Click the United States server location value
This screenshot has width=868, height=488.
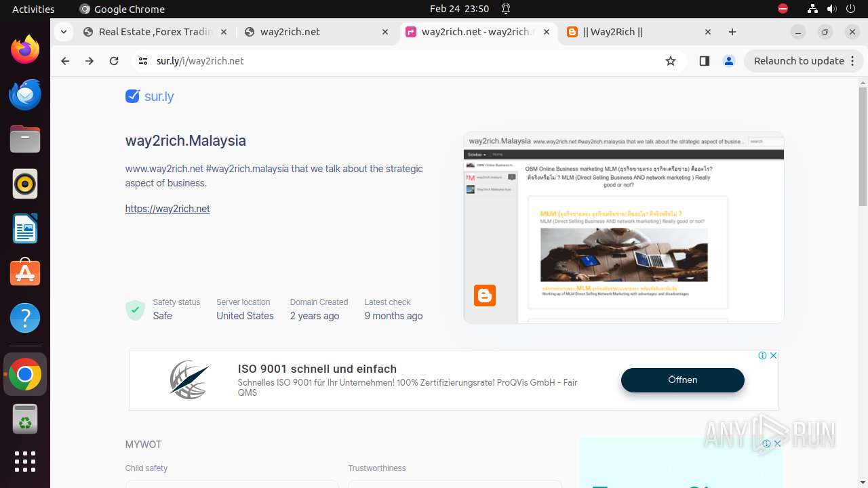tap(245, 316)
